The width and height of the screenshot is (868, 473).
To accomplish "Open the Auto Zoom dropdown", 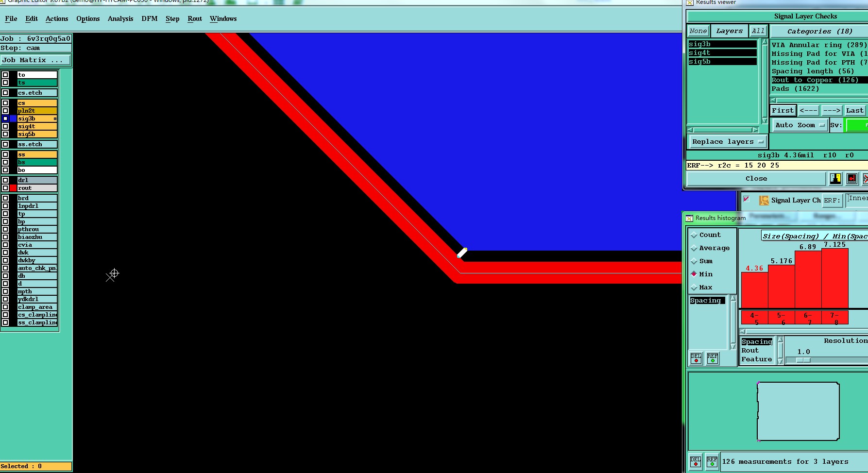I will (800, 125).
